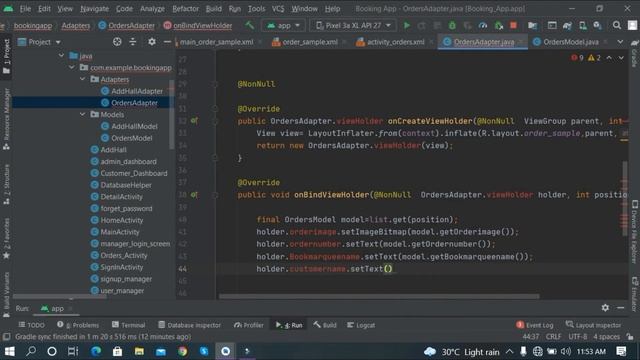Open the Problems tool window
The height and width of the screenshot is (360, 640).
pos(78,325)
